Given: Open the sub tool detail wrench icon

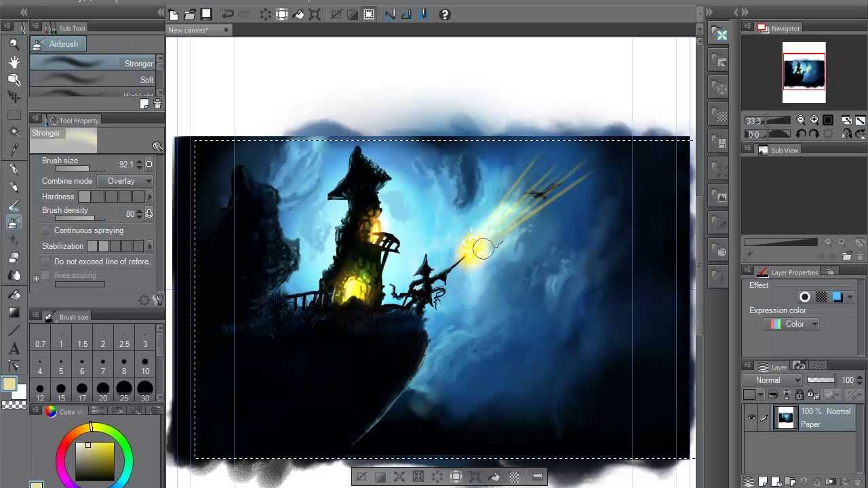Looking at the screenshot, I should [x=158, y=300].
